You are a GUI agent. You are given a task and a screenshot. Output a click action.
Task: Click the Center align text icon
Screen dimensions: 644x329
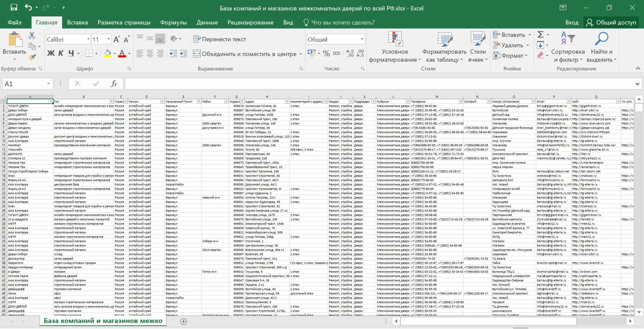click(x=150, y=54)
